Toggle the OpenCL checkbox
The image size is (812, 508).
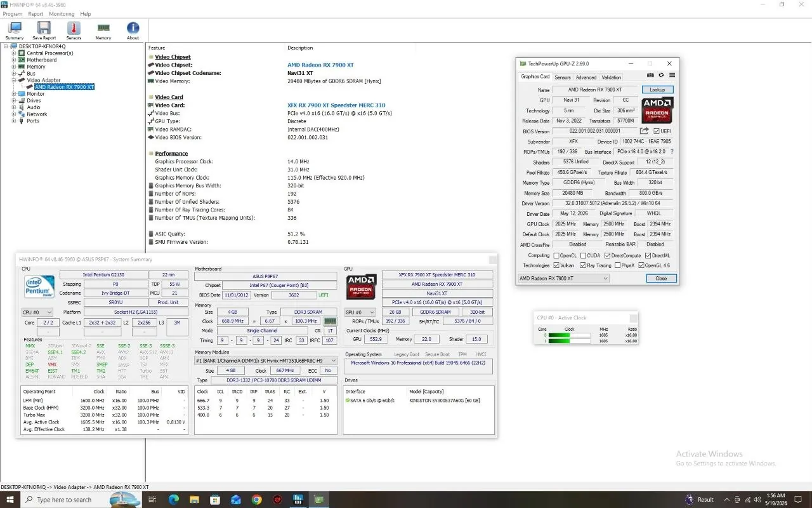557,255
